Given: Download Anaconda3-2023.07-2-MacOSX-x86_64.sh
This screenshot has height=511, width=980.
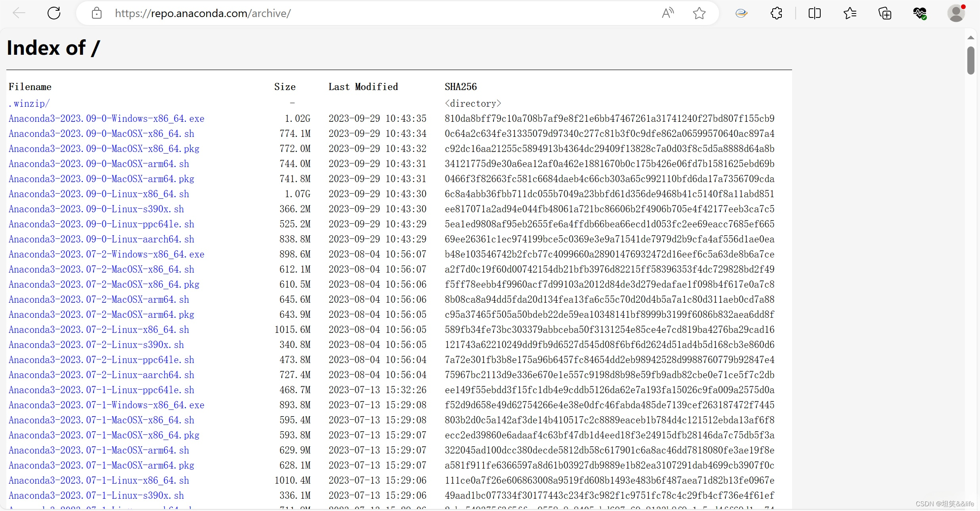Looking at the screenshot, I should pyautogui.click(x=101, y=269).
